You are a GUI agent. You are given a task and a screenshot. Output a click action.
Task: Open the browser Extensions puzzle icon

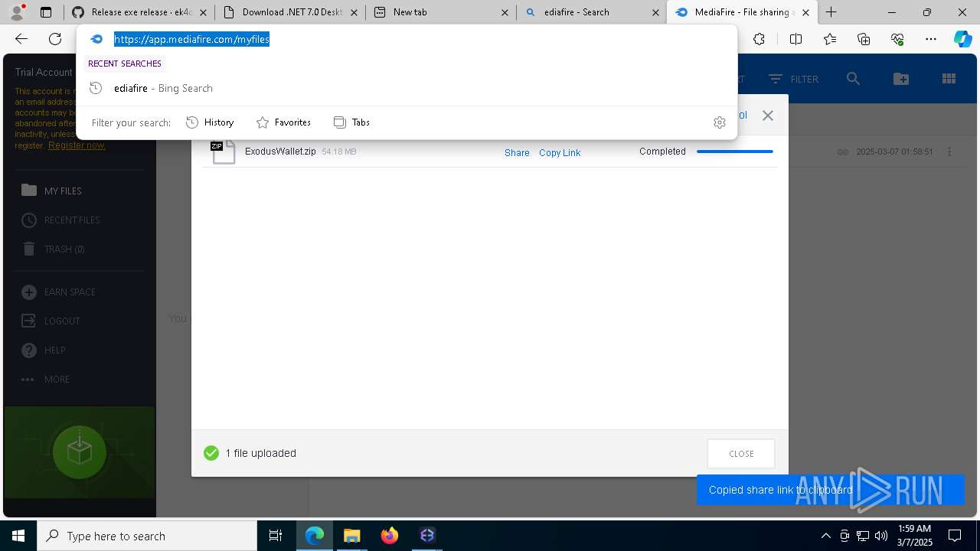click(x=759, y=39)
